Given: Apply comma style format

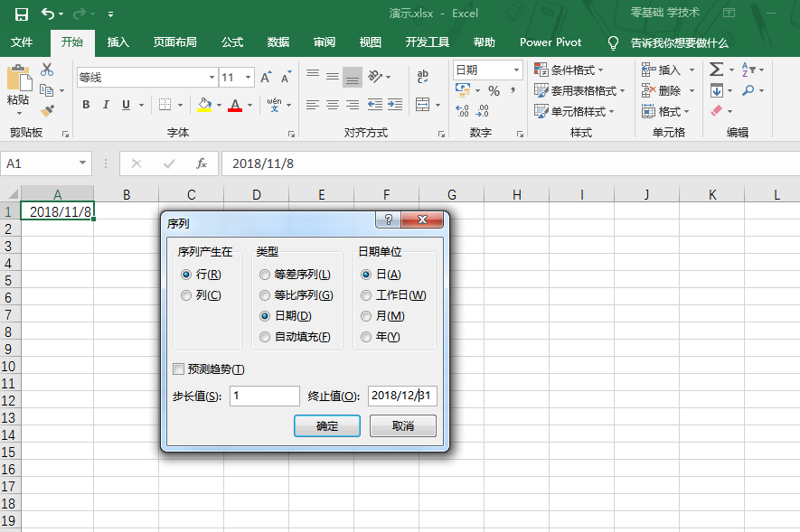Looking at the screenshot, I should [x=513, y=90].
